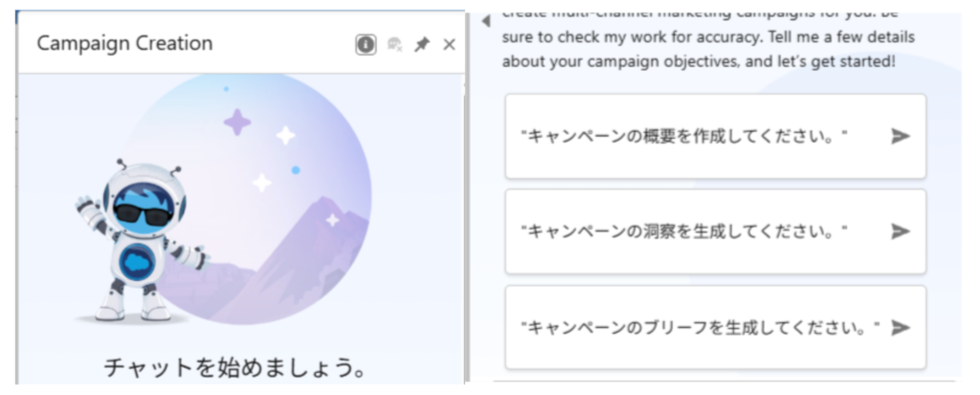Screen dimensions: 980x395
Task: Click the astronaut robot mascot
Action: tap(142, 241)
